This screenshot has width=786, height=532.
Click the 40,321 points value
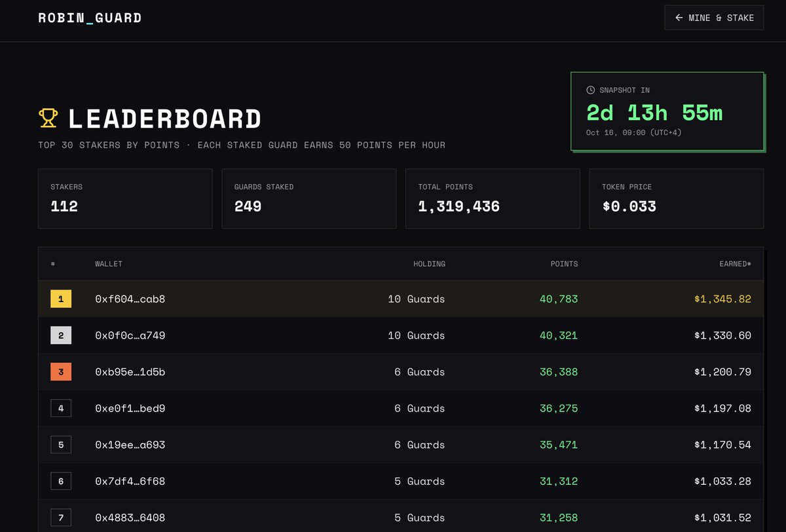(559, 335)
